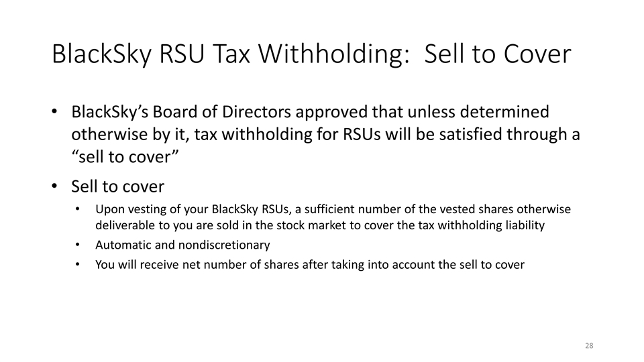Click the bullet marker before "Upon vesting"
644x362 pixels.
[78, 210]
